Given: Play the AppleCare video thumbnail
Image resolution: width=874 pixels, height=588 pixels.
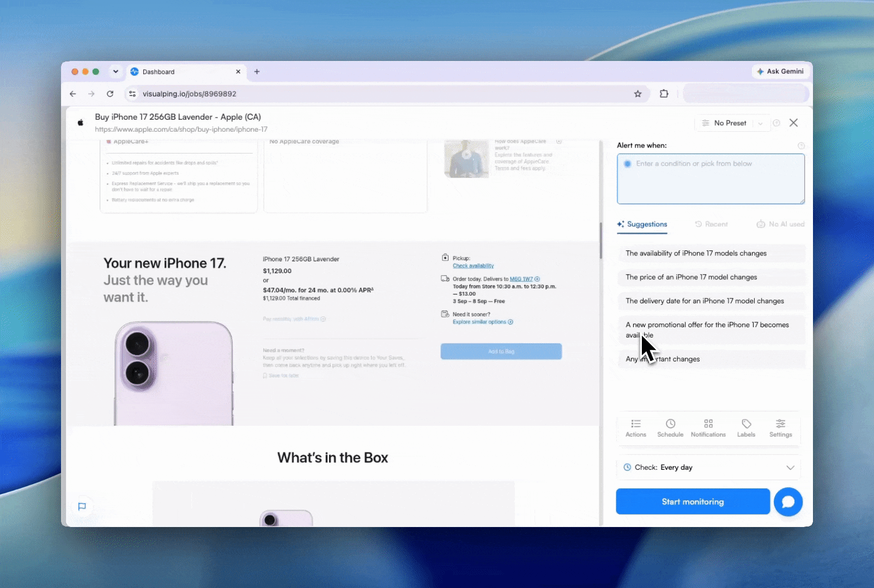Looking at the screenshot, I should coord(466,158).
